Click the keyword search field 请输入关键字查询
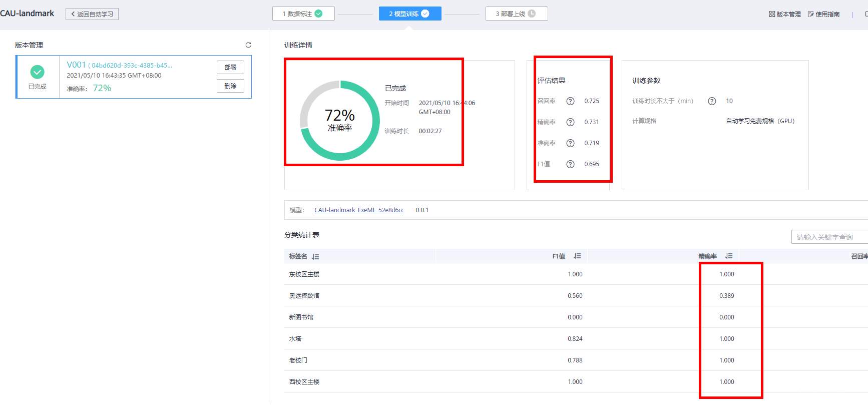Image resolution: width=868 pixels, height=407 pixels. coord(829,237)
